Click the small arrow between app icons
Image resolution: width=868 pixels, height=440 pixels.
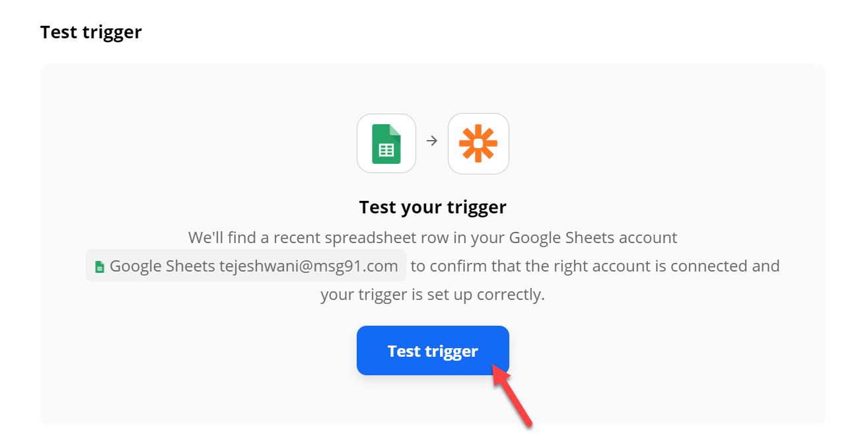[432, 141]
